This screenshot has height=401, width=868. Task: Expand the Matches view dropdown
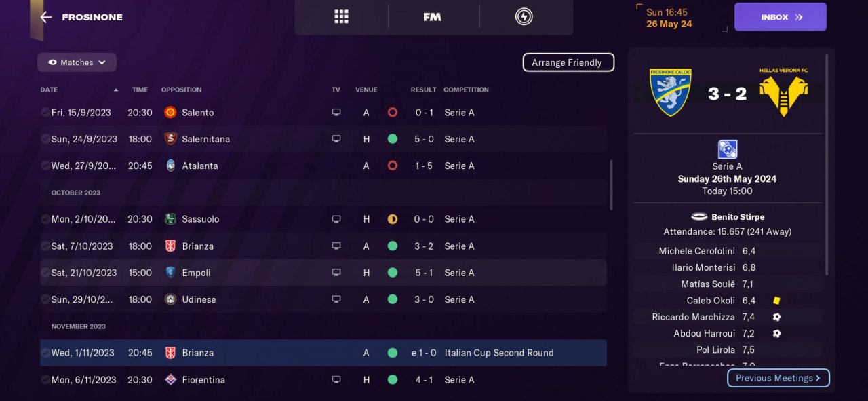tap(77, 62)
